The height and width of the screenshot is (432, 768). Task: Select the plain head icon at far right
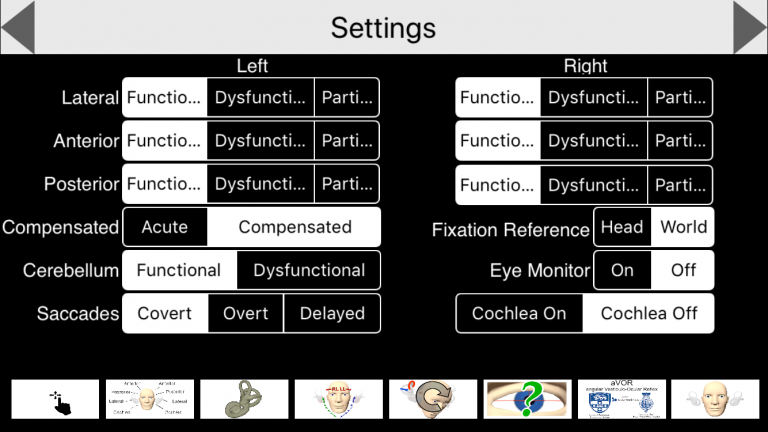714,399
